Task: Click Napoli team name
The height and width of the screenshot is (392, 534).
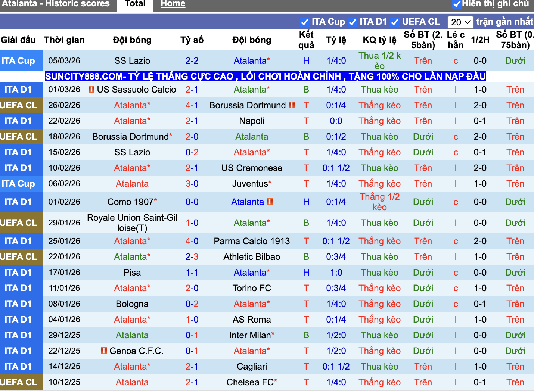Action: pyautogui.click(x=252, y=121)
